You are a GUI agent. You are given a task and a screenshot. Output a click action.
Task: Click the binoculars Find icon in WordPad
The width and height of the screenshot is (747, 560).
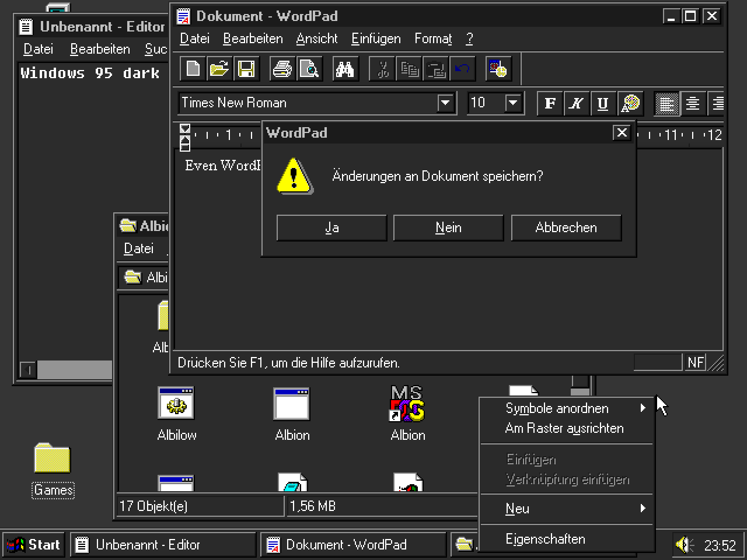tap(345, 69)
